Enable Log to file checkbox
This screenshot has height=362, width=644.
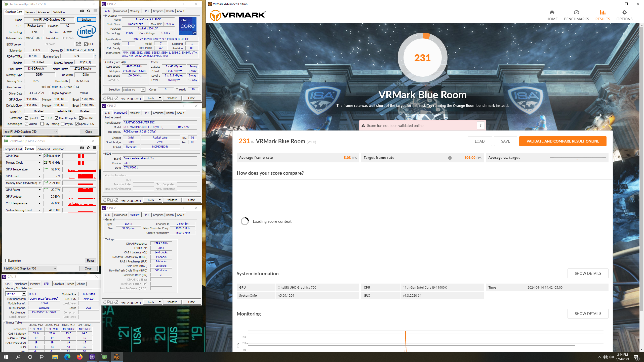coord(7,260)
